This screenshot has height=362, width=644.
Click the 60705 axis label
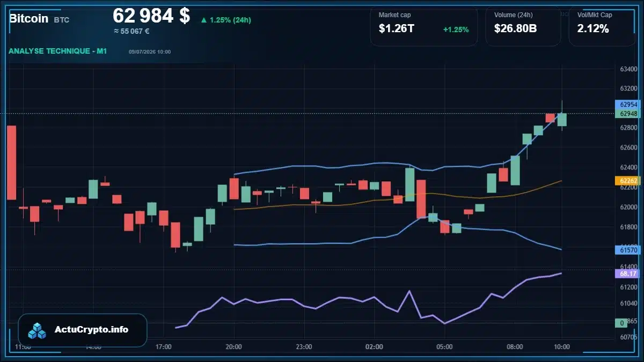pos(628,337)
